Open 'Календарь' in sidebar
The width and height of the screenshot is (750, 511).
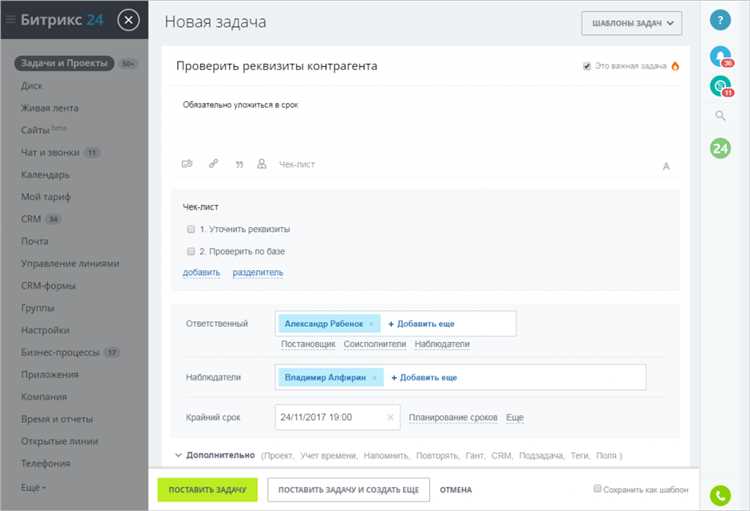(x=45, y=175)
